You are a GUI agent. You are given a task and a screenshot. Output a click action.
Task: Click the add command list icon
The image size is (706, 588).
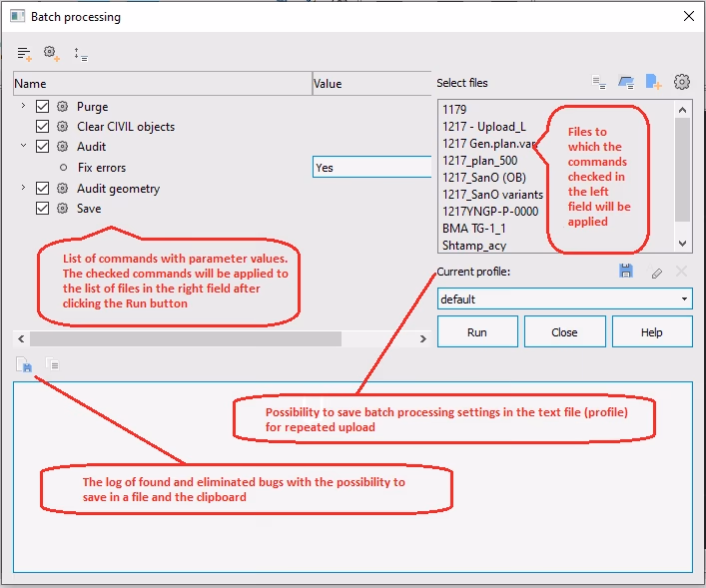point(24,54)
